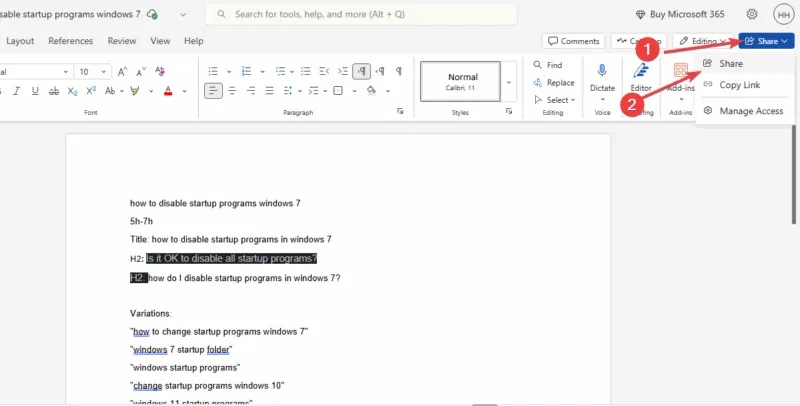Align text left
Viewport: 800px width, 406px height.
coord(213,91)
